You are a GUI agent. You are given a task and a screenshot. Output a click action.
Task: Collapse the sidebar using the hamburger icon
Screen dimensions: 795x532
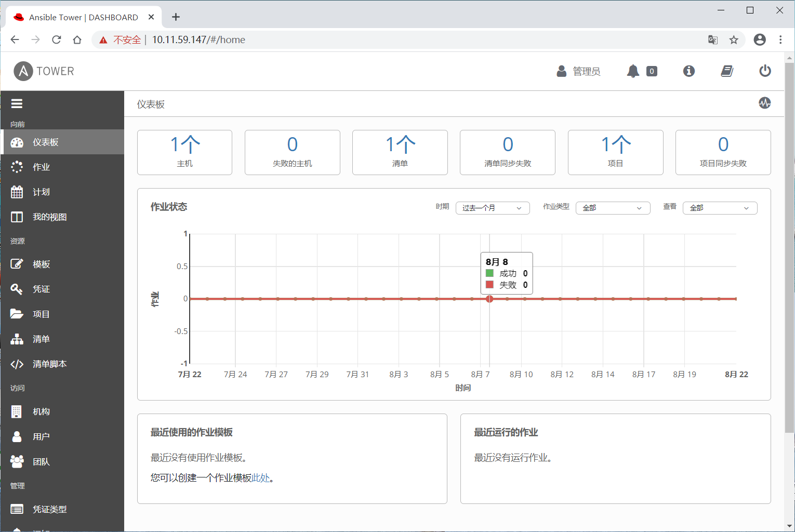tap(17, 103)
